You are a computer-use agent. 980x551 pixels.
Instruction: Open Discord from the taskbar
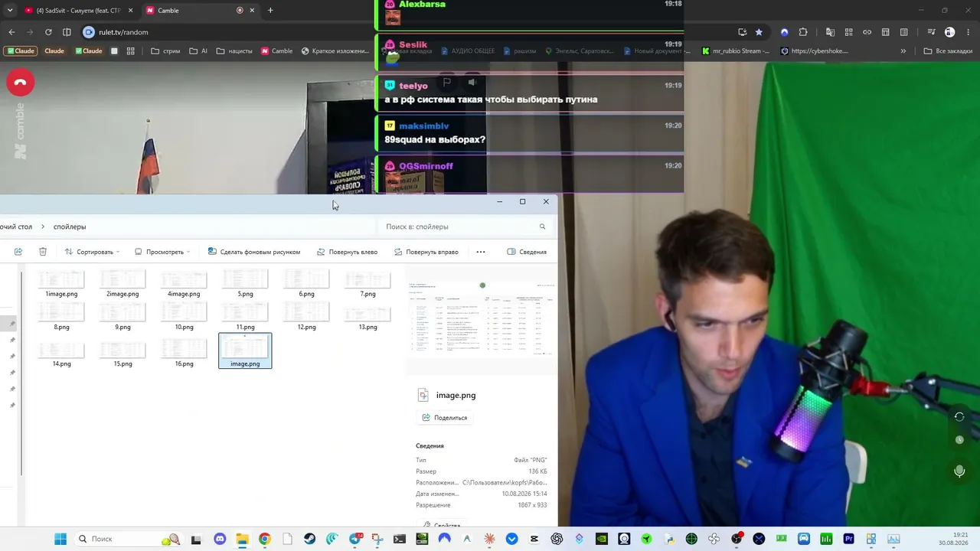pos(220,539)
